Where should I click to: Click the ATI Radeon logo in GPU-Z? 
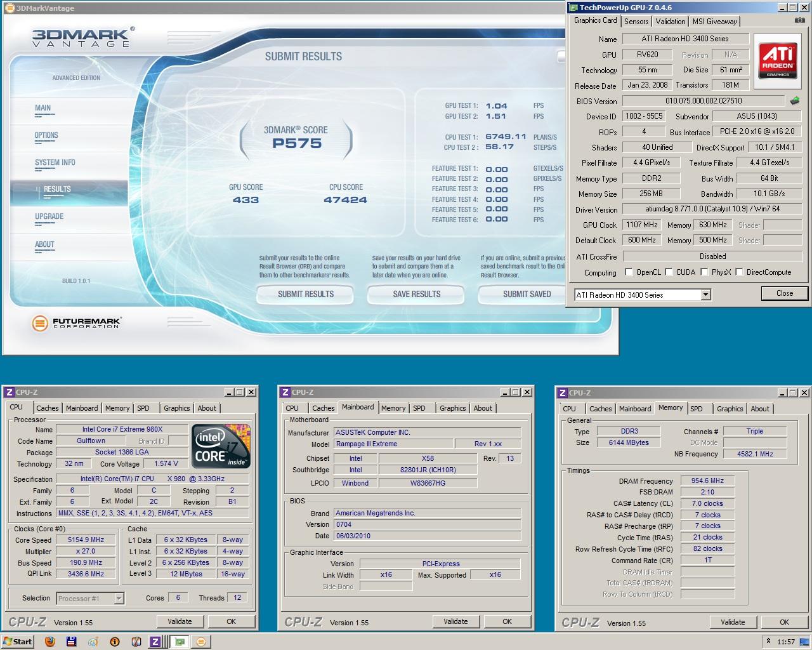[778, 62]
